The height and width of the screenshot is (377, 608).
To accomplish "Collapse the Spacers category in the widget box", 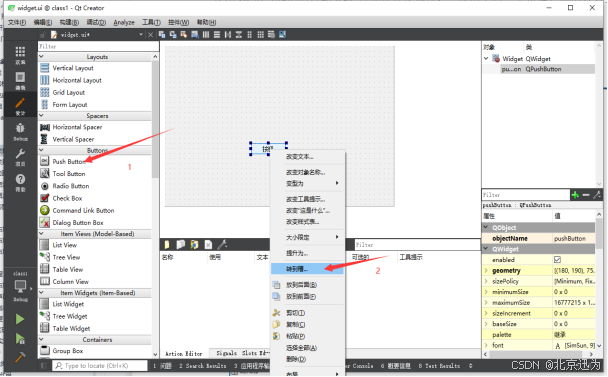I will (x=41, y=116).
